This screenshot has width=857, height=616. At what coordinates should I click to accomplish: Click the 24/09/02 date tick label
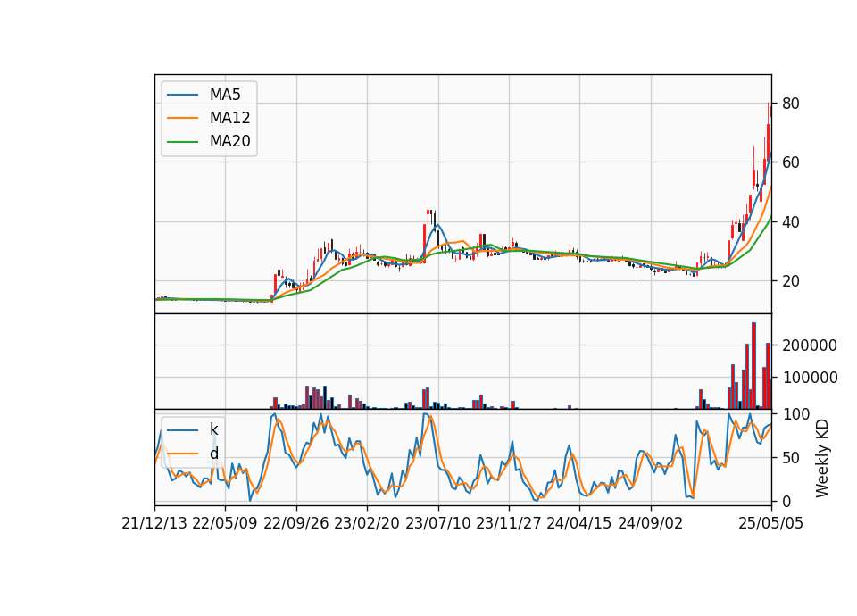(651, 524)
